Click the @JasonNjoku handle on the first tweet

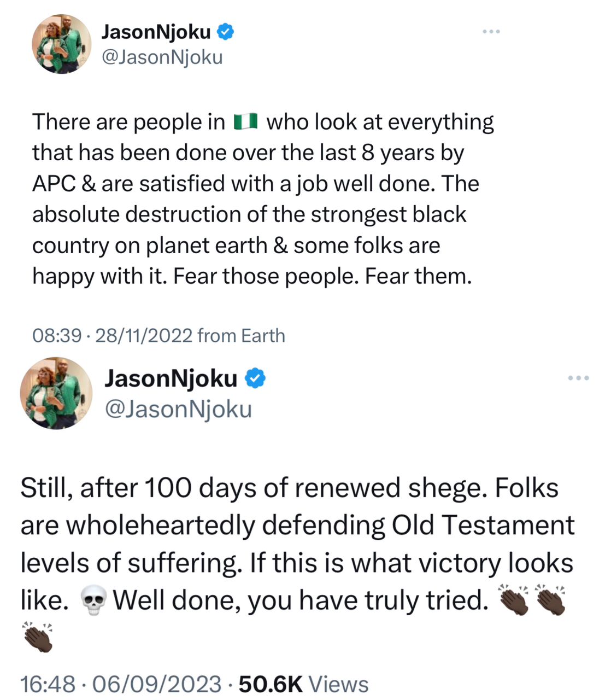[162, 57]
